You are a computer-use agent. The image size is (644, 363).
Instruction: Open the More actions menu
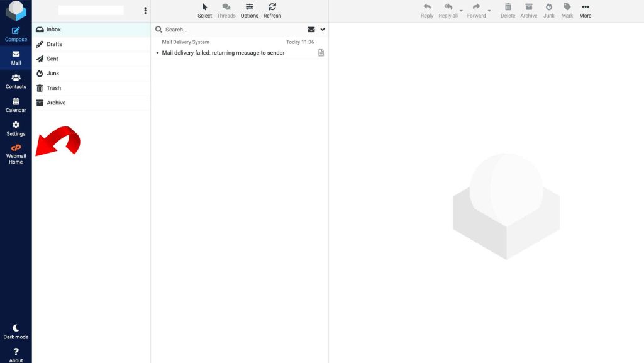(585, 10)
